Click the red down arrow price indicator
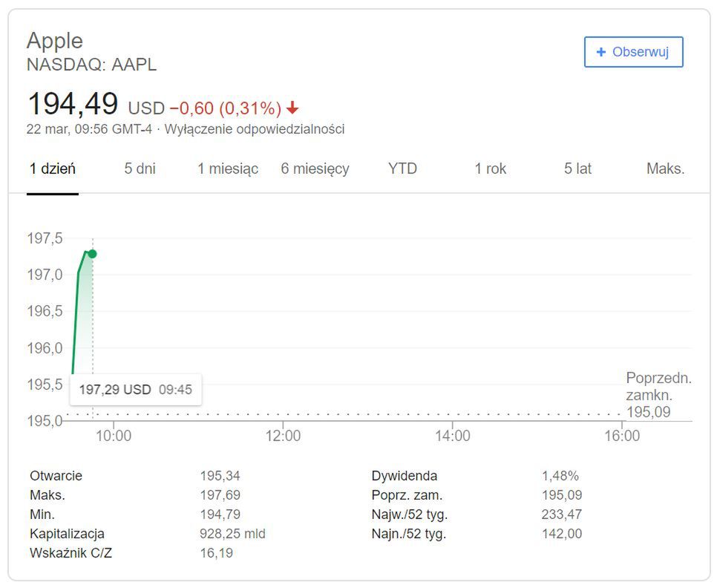Image resolution: width=717 pixels, height=588 pixels. (x=292, y=108)
